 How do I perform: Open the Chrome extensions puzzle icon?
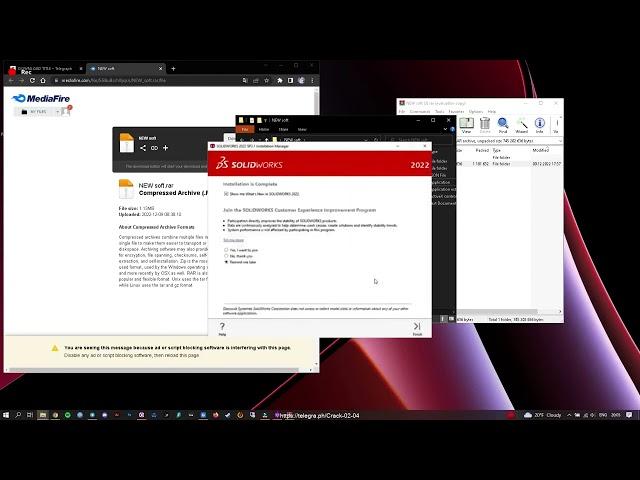(x=280, y=80)
